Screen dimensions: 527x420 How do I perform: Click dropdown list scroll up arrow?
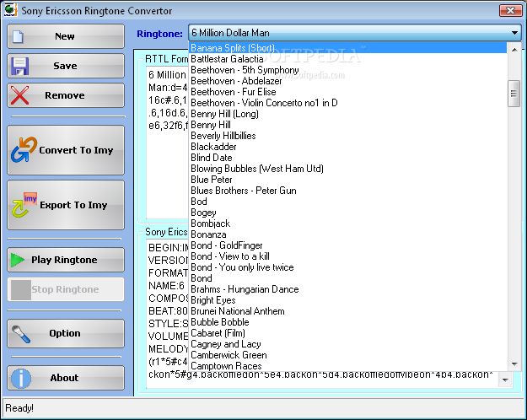click(514, 50)
